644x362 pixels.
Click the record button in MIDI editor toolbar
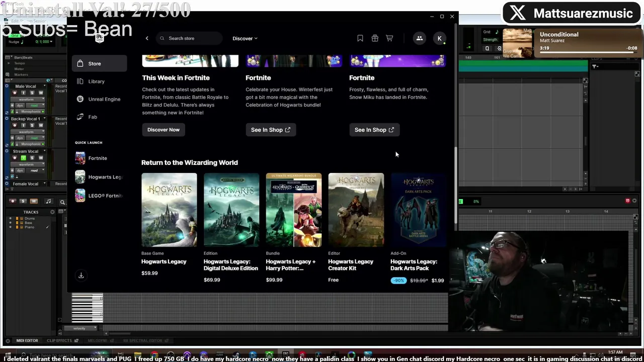pos(13,202)
